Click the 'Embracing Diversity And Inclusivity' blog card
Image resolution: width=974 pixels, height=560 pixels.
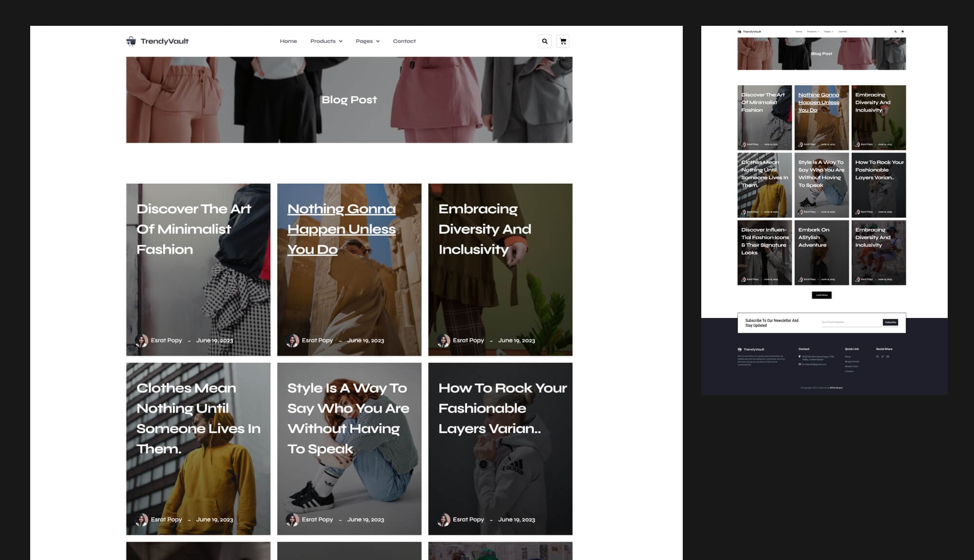tap(500, 269)
